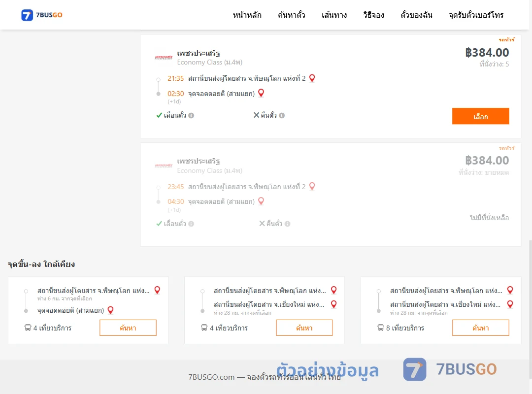Viewport: 532px width, 394px height.
Task: Show เลื่อนตั๋ว info icon on 23:45 trip
Action: [191, 224]
